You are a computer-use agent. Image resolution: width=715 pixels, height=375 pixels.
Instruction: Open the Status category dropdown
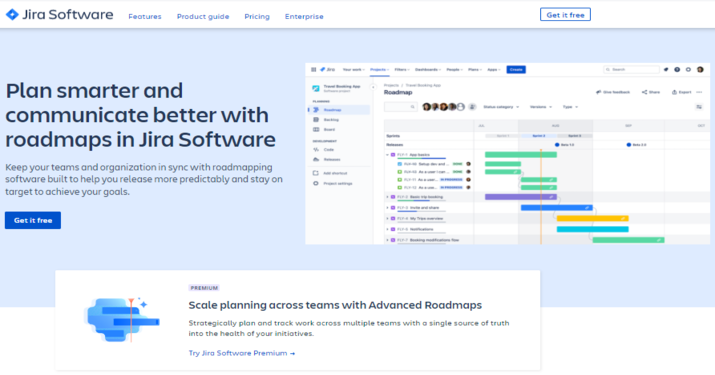pos(501,107)
